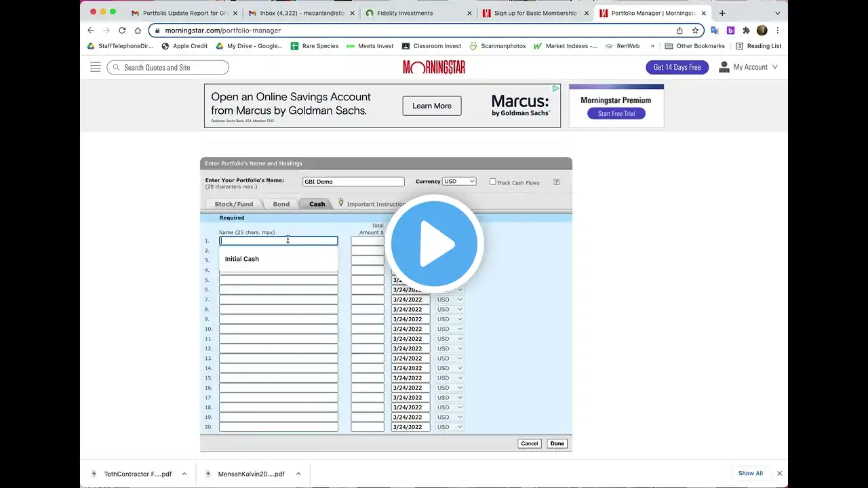Open the row 20 USD currency dropdown
The image size is (868, 488).
[x=450, y=427]
